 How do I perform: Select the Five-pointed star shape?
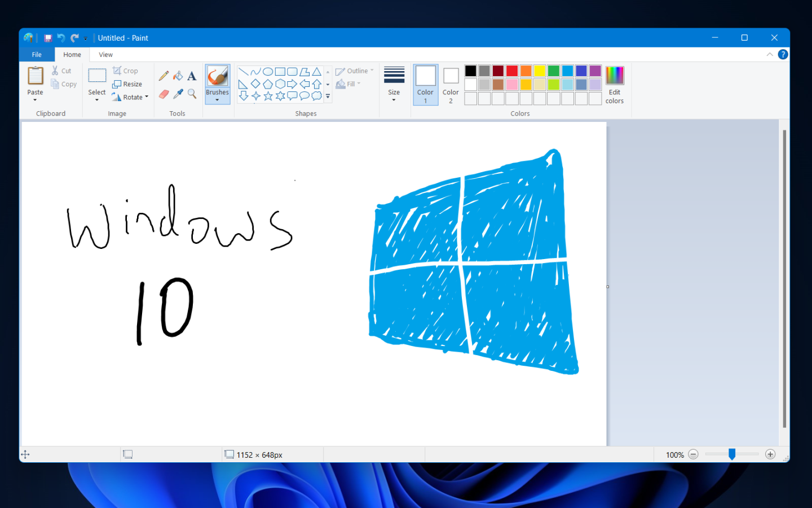coord(267,95)
